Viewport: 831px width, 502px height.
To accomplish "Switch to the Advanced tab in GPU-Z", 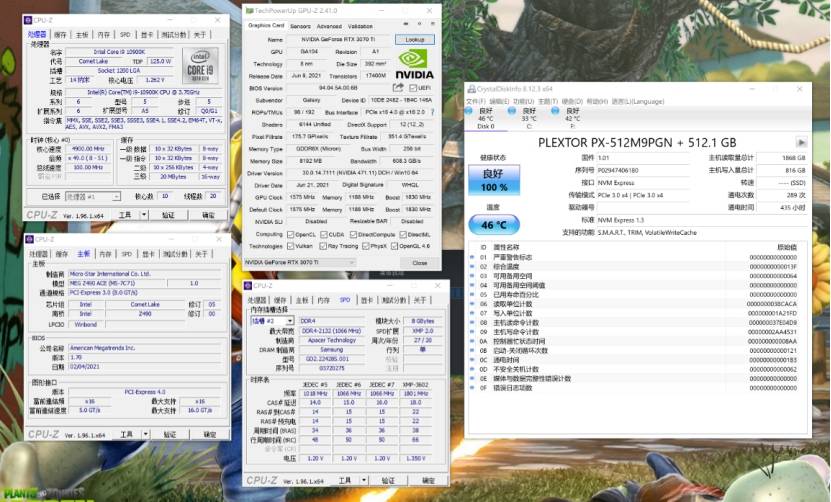I will click(329, 26).
